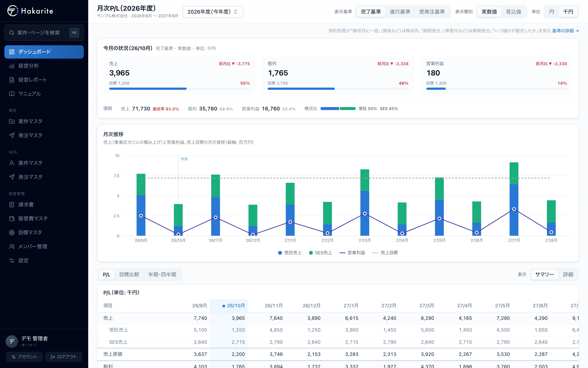Click the 営業利益 target progress bar
The image size is (588, 368).
click(x=496, y=89)
